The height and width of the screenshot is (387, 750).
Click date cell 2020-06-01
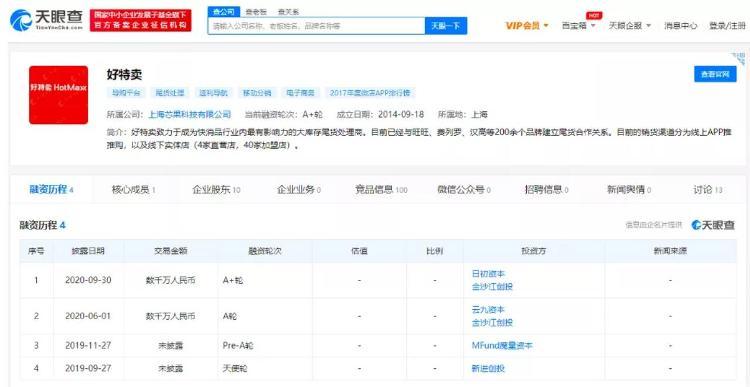coord(88,316)
